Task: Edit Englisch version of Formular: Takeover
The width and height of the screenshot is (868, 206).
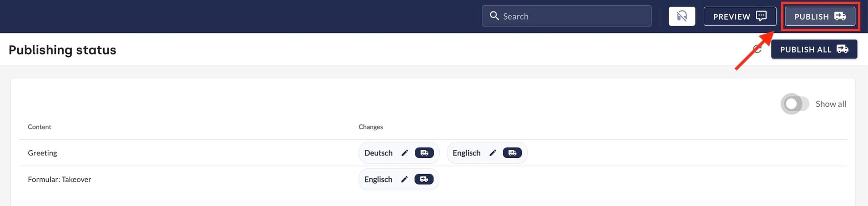Action: [x=404, y=179]
